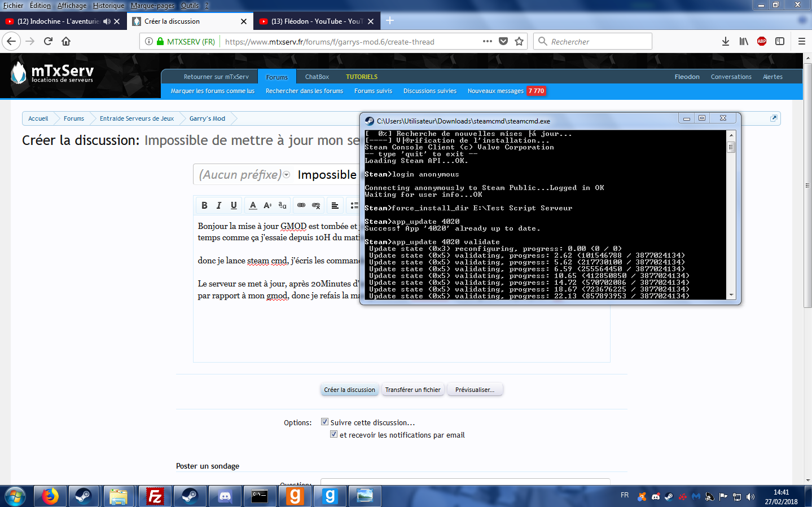The image size is (812, 507).
Task: Open the Alertes link
Action: [x=773, y=77]
